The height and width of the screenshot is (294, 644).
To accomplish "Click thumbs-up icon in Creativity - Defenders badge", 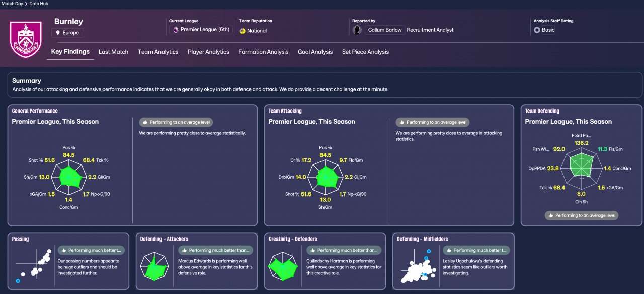I will pos(313,250).
